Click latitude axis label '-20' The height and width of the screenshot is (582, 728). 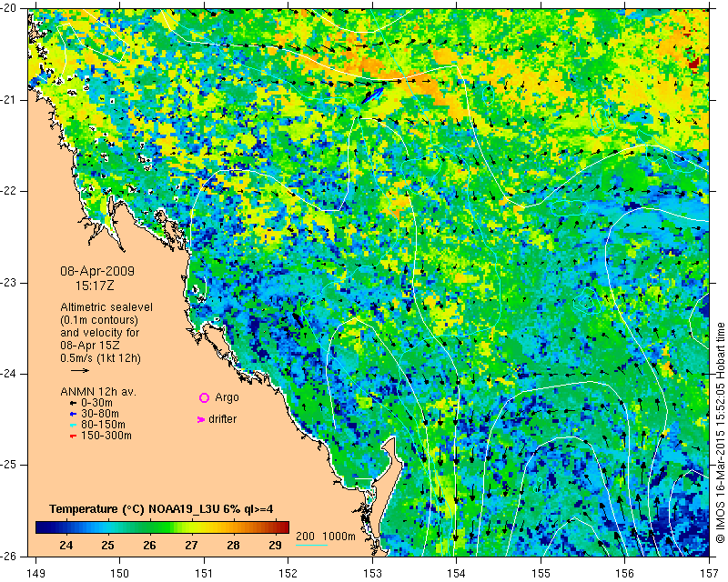tap(8, 8)
